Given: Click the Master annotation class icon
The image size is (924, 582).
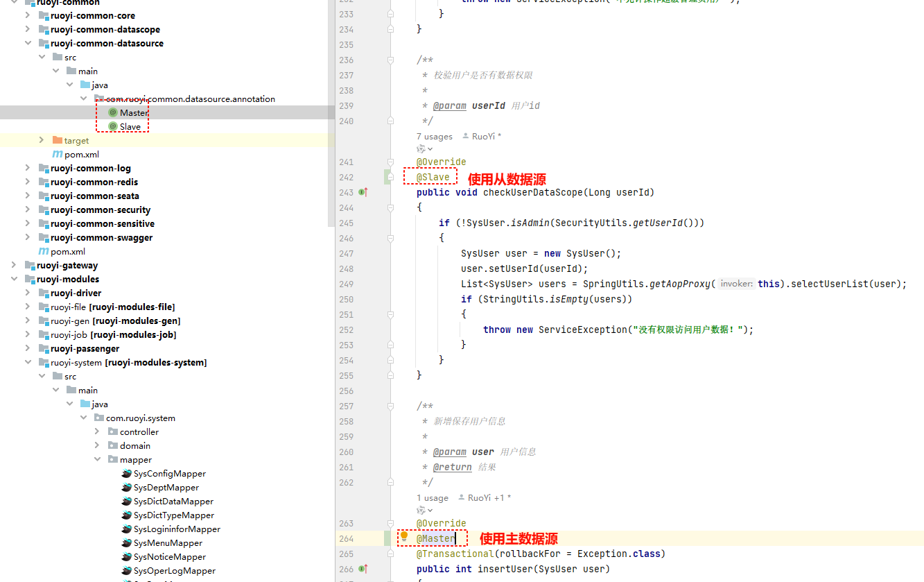Looking at the screenshot, I should coord(113,112).
